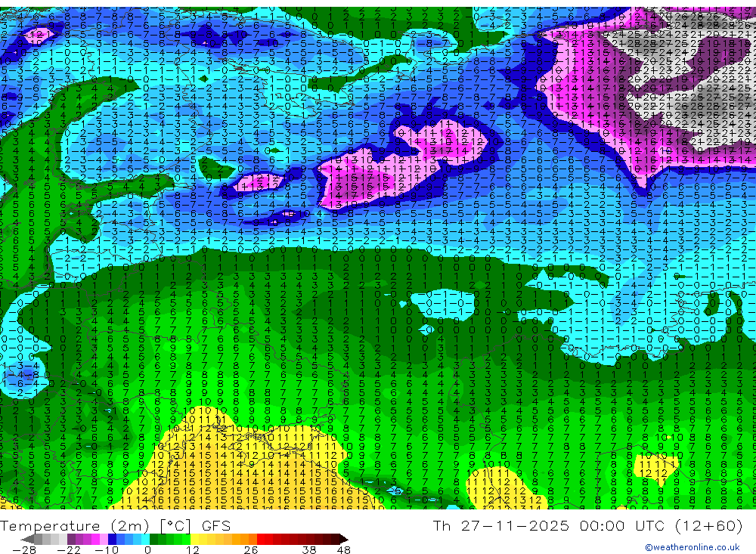
Task: Click the weatheronline.co.uk copyright link
Action: pyautogui.click(x=692, y=547)
